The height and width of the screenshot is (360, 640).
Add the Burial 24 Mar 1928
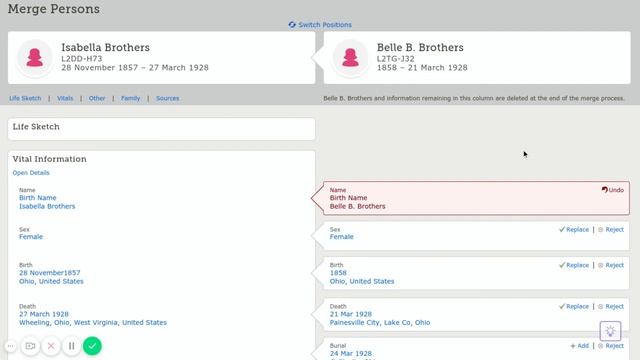click(580, 346)
